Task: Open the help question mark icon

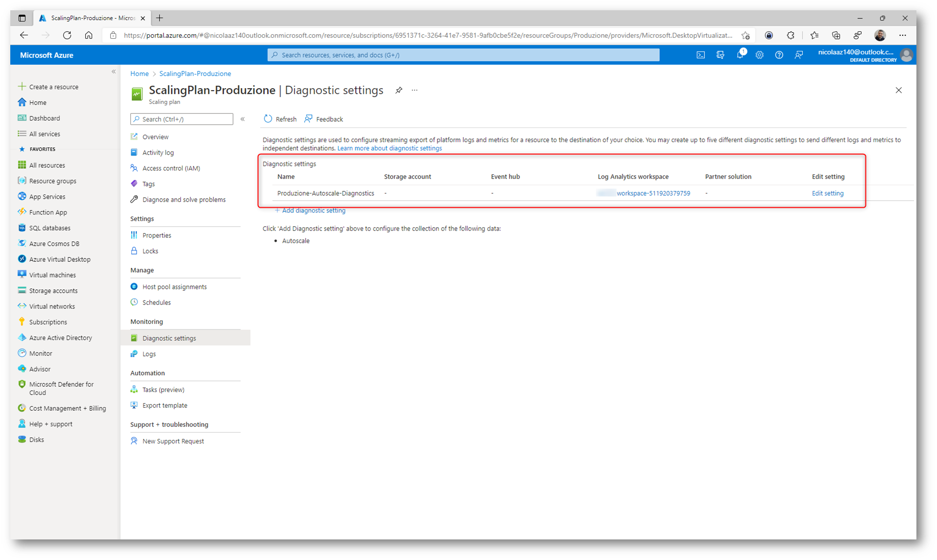Action: tap(779, 55)
